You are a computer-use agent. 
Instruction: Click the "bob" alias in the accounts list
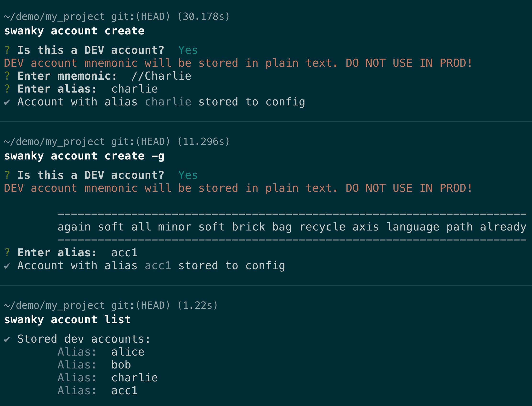click(121, 365)
